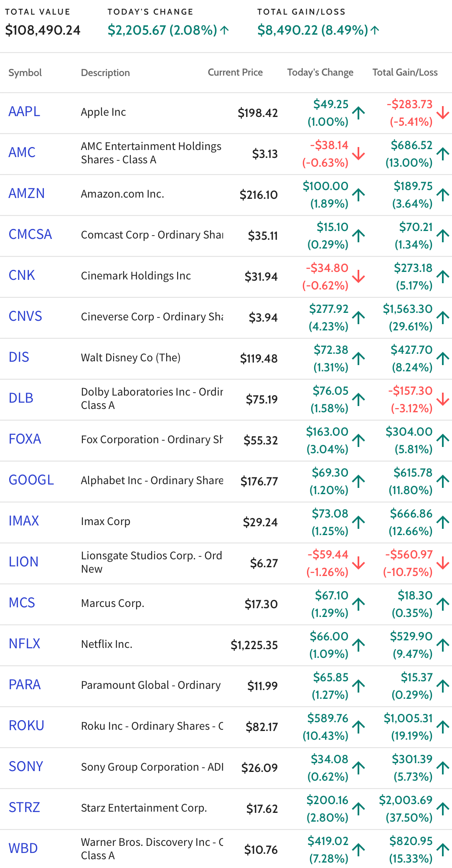Click the up arrow beside Total Gain/Loss total
Viewport: 452px width, 868px height.
pos(375,30)
